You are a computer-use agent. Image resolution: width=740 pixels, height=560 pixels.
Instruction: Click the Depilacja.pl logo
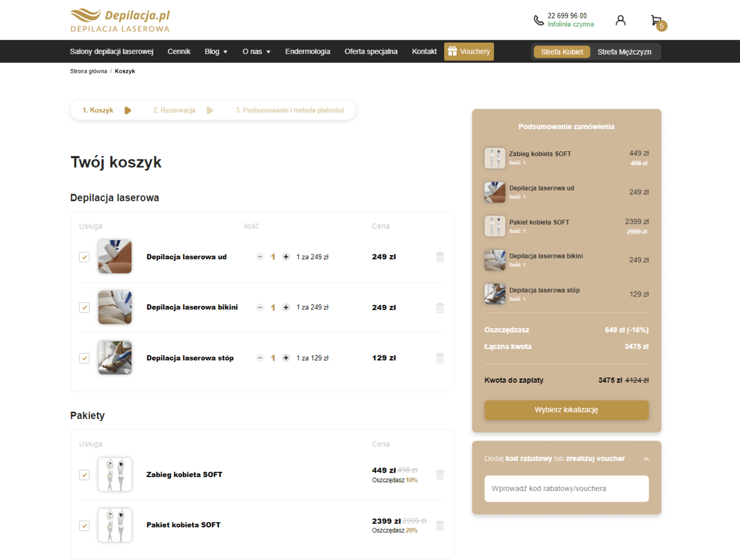(x=120, y=20)
